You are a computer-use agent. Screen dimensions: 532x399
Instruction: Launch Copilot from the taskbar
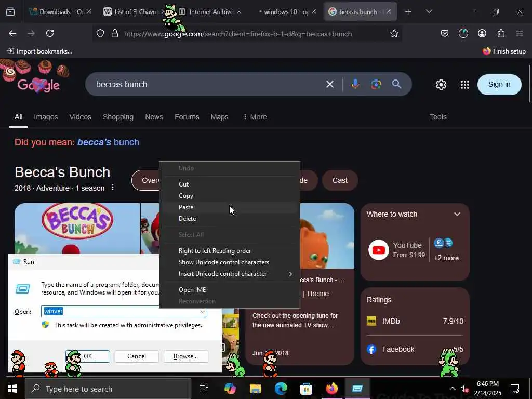230,389
